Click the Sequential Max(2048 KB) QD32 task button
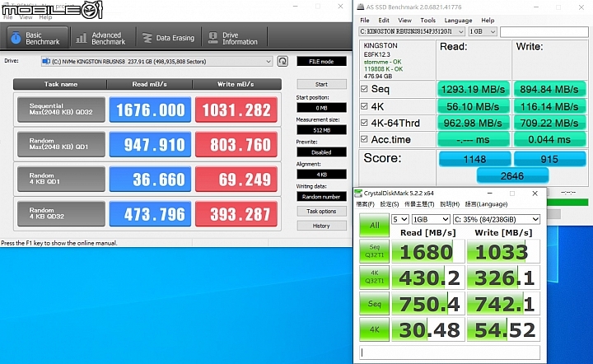Screen dimensions: 593x364 click(61, 110)
